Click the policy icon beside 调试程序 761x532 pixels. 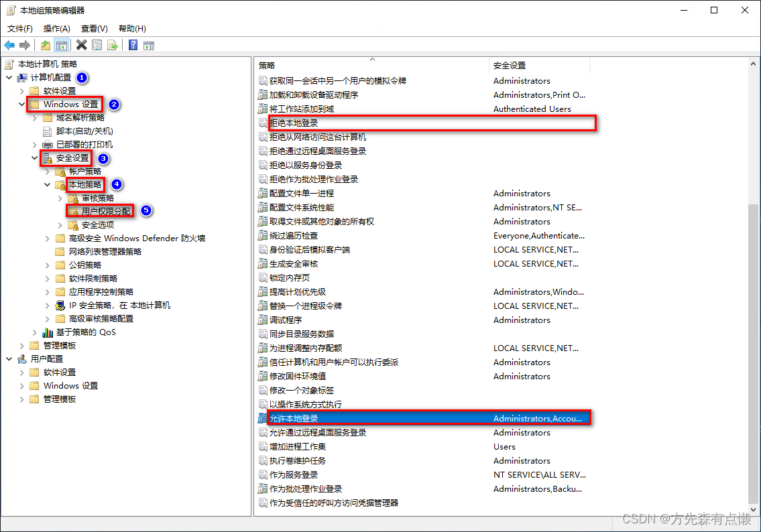click(263, 320)
